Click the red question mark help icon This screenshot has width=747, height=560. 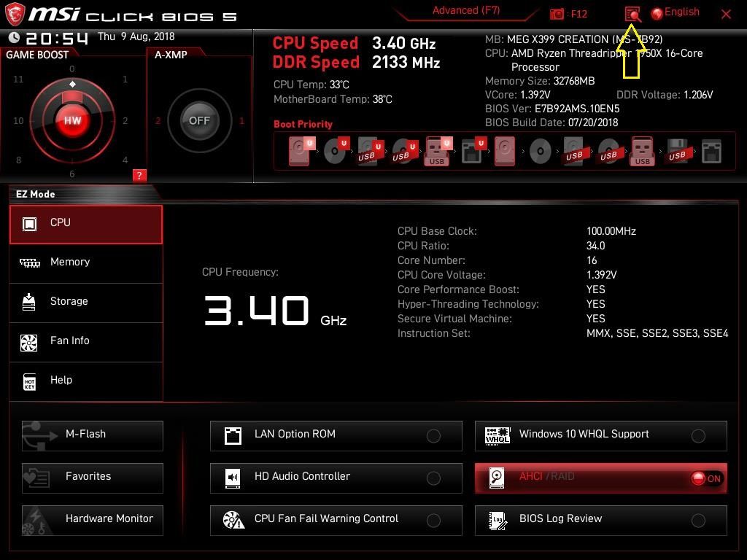coord(139,175)
